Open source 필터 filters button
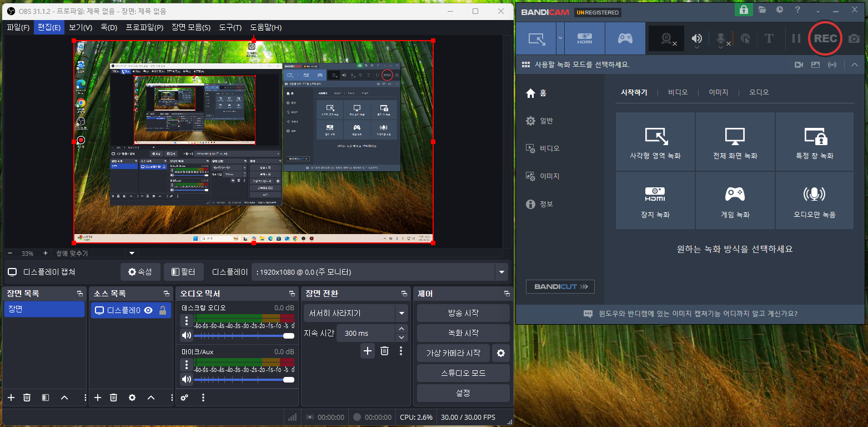Viewport: 868px width, 427px height. (x=184, y=272)
